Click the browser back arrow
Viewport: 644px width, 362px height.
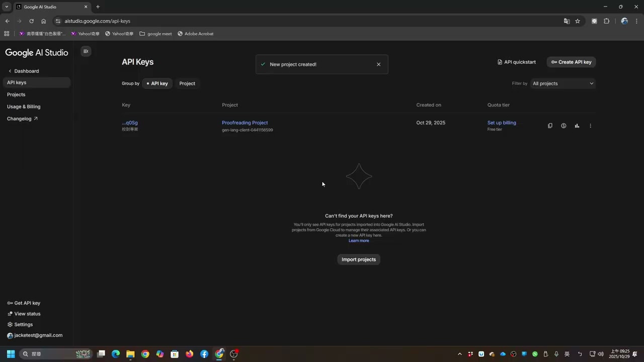click(7, 21)
